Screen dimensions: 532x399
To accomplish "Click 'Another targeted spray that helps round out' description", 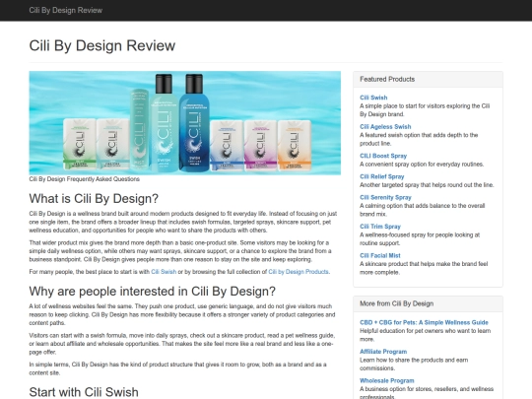I will (427, 185).
